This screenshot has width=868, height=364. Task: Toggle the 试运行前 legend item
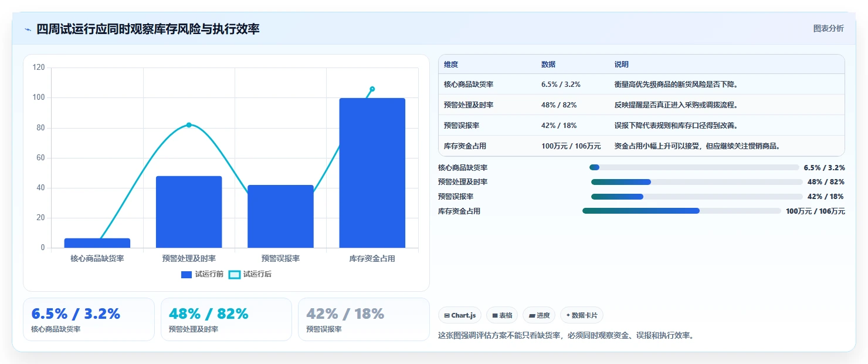(x=202, y=274)
